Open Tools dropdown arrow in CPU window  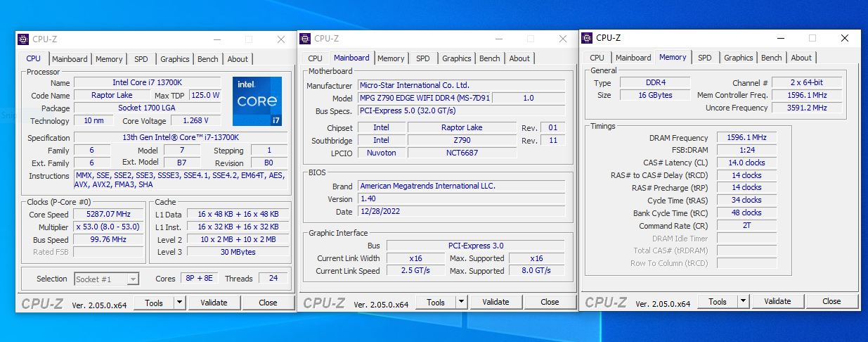tap(179, 303)
